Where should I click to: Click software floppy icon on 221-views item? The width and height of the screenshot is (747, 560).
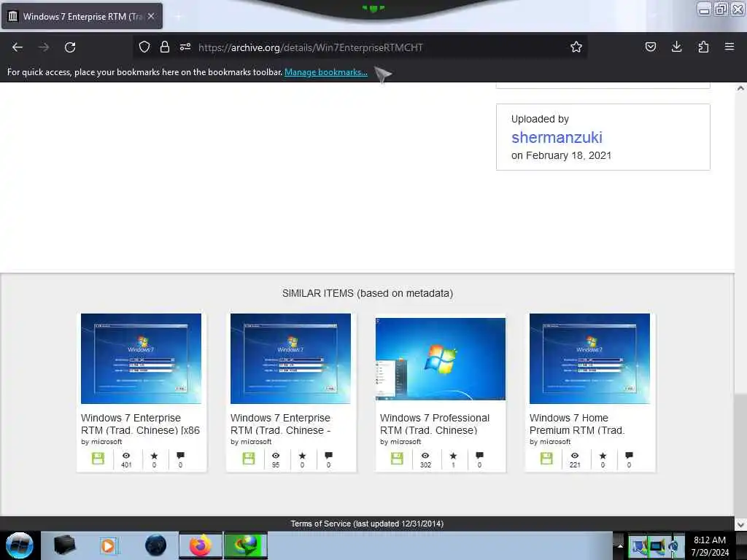(546, 459)
